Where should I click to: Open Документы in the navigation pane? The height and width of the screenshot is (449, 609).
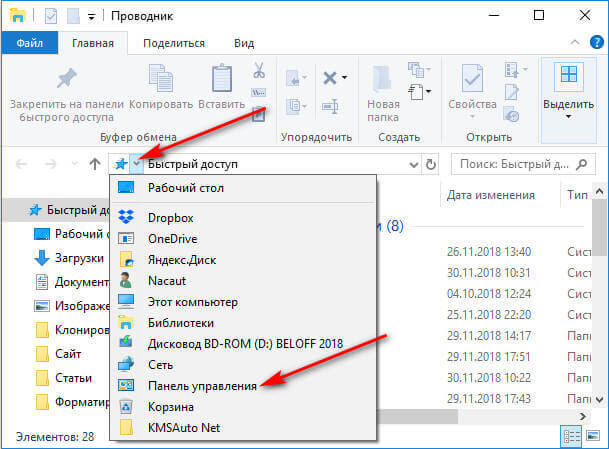click(72, 282)
